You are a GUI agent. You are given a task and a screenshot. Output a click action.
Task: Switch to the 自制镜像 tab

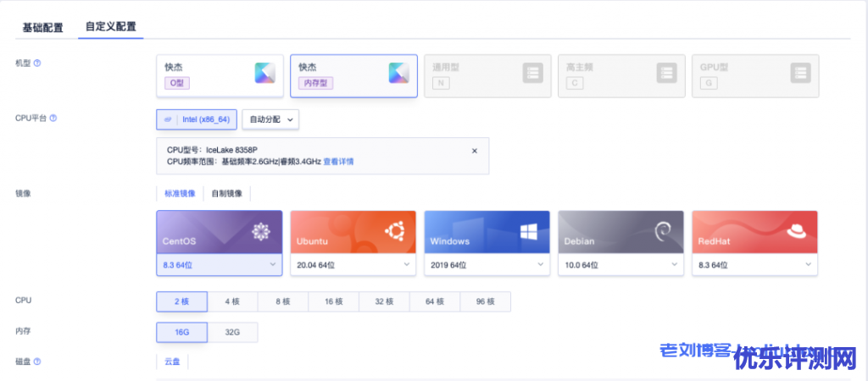226,194
